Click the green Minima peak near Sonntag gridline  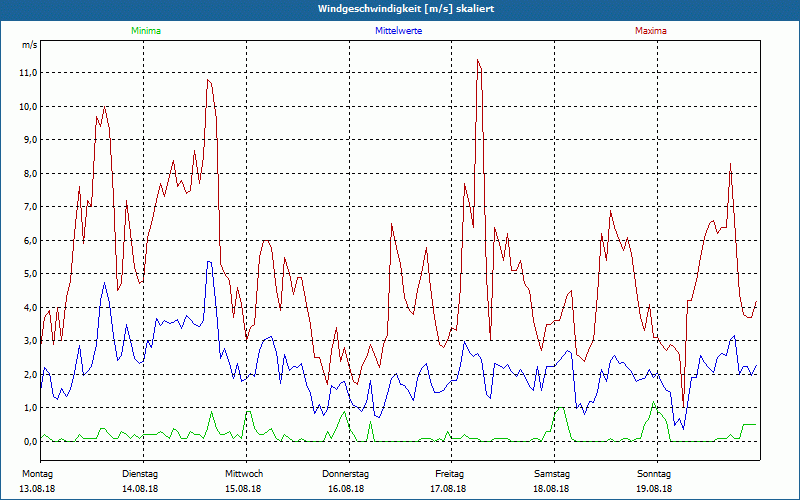(654, 403)
